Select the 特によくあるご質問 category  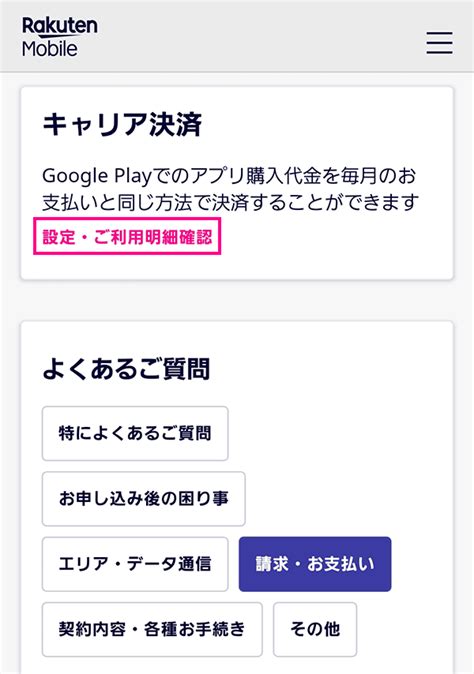[135, 433]
